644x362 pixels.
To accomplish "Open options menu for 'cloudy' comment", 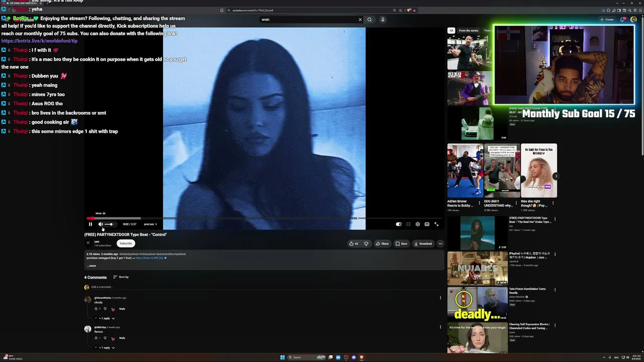I will point(440,298).
